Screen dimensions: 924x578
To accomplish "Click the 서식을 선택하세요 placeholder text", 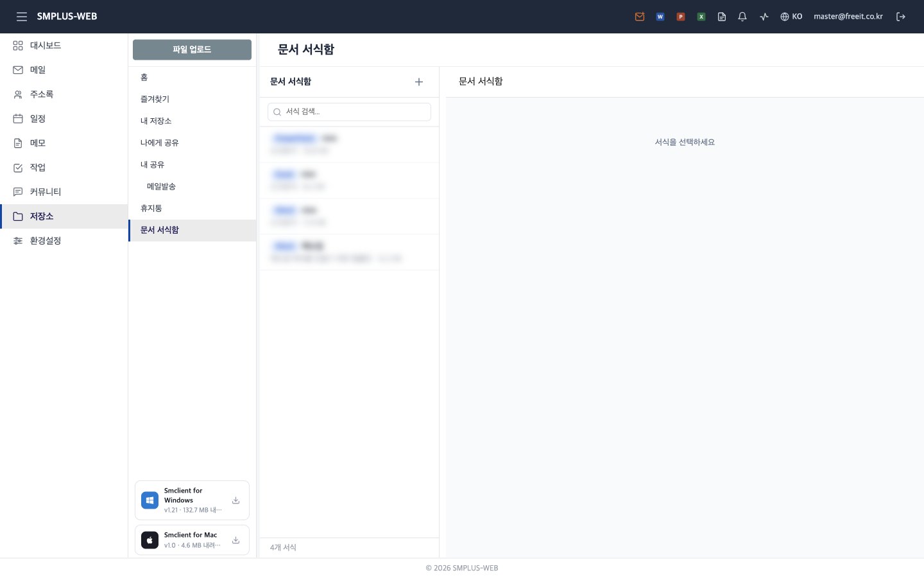I will tap(685, 142).
